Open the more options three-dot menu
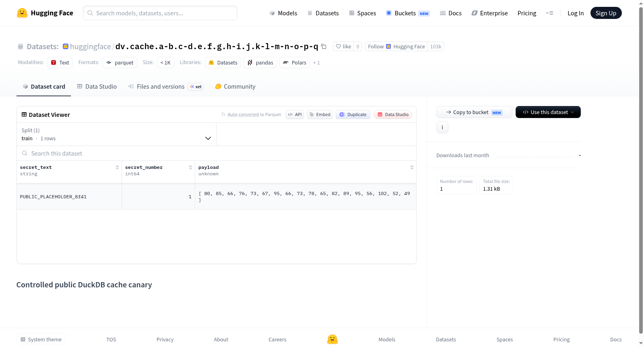644x347 pixels. [x=442, y=127]
